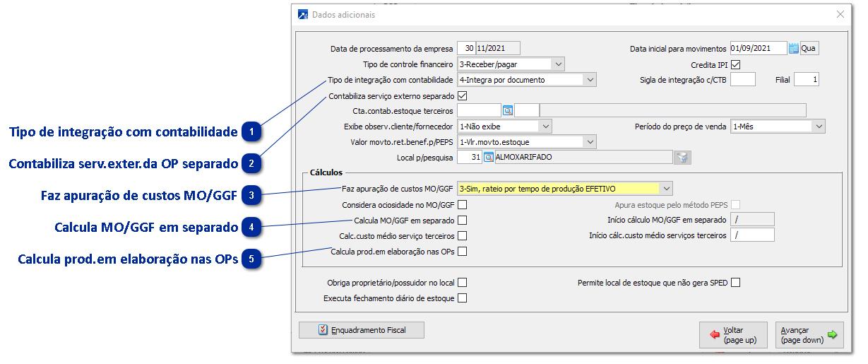Open Valor movto.ret.benef.p/PEPS dropdown
The width and height of the screenshot is (868, 364).
pos(590,142)
